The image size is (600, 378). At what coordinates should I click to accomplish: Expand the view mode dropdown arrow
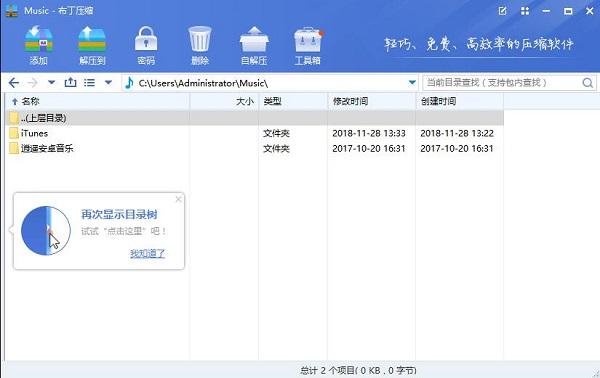click(x=108, y=83)
